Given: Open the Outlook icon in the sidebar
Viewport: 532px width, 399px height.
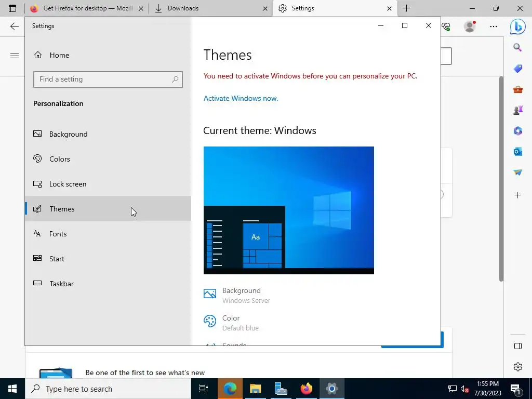Looking at the screenshot, I should click(517, 152).
